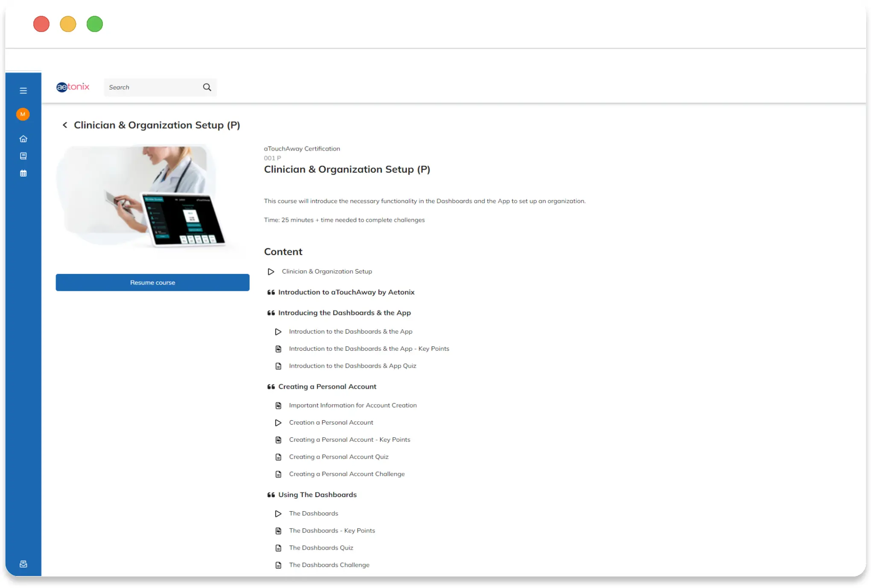Screen dimensions: 871x588
Task: Click the course description starting 'This course will introduce'
Action: [424, 201]
